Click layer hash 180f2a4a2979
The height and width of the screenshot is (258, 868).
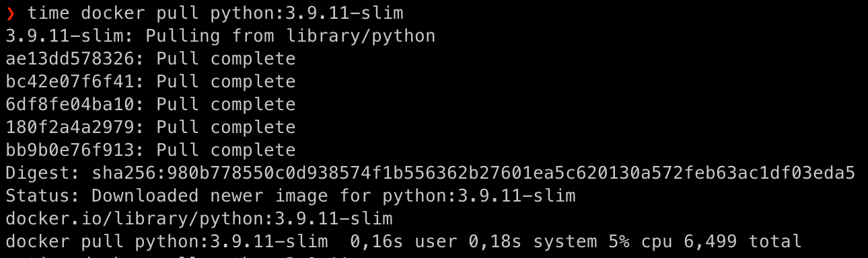(x=70, y=128)
